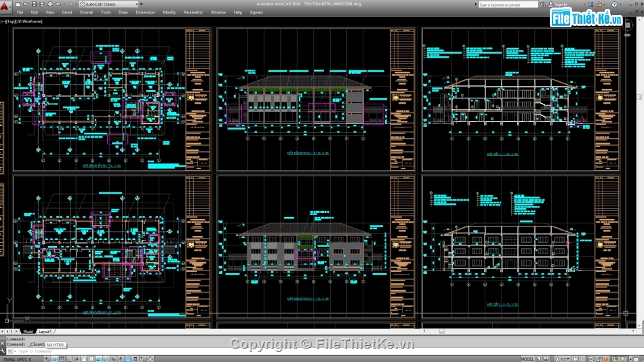Viewport: 644px width, 362px height.
Task: Open the AutoCAD application menu button
Action: click(6, 6)
